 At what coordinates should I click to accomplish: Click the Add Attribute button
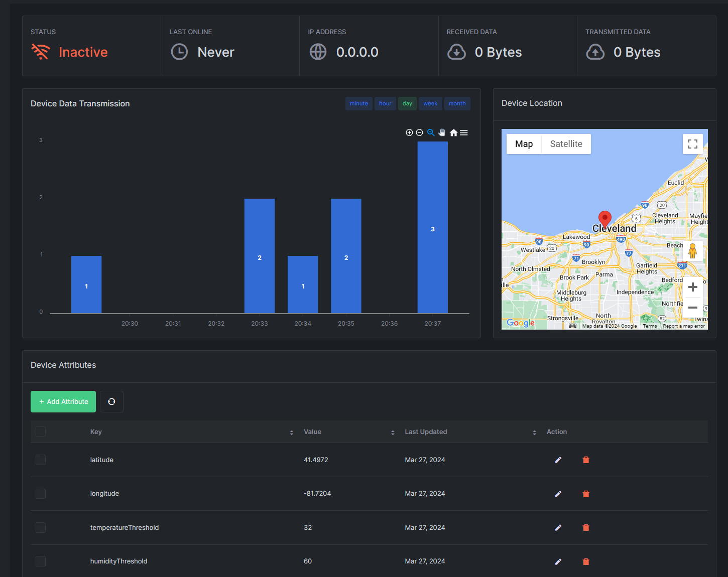click(x=63, y=401)
